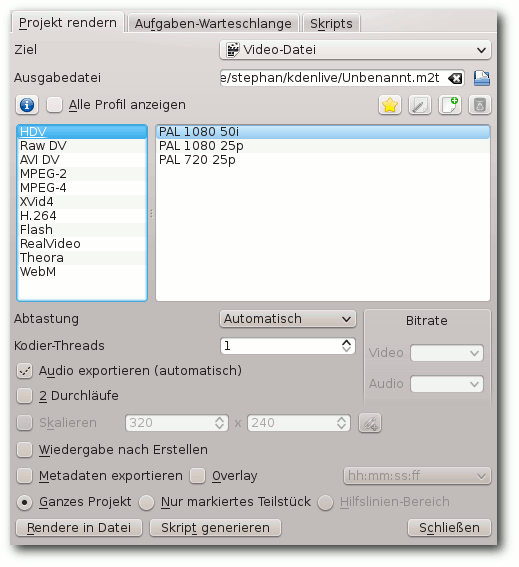This screenshot has width=519, height=567.
Task: Click Rendere in Datei button
Action: (79, 528)
